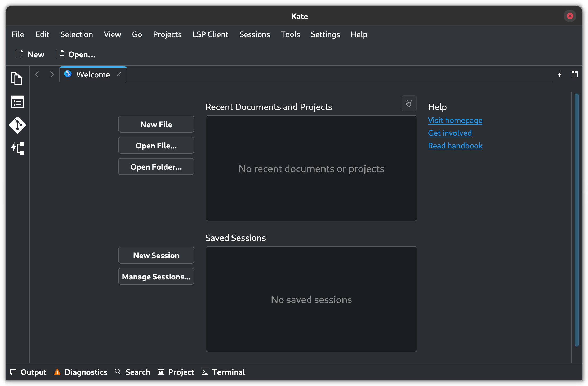
Task: Go forward with the right arrow
Action: tap(52, 74)
